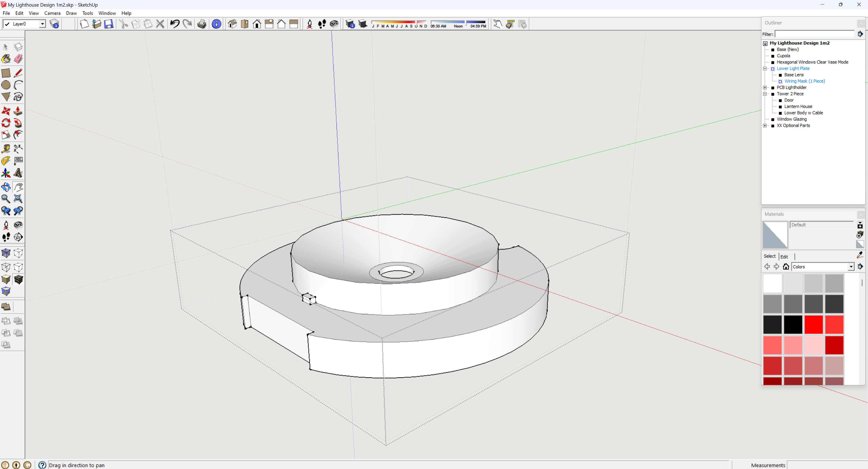Switch to the Materials Edit tab
The height and width of the screenshot is (469, 868).
tap(784, 257)
